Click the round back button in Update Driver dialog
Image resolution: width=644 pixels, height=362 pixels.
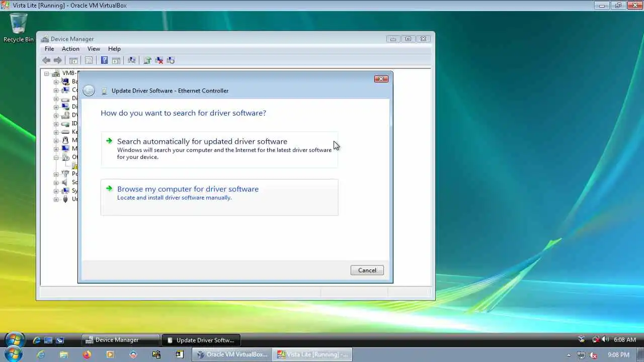[x=89, y=90]
